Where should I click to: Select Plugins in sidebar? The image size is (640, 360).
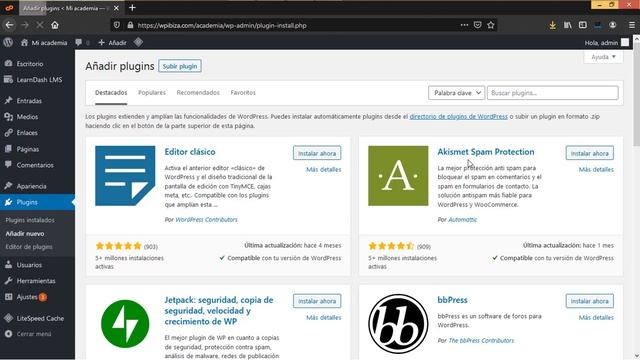(37, 202)
